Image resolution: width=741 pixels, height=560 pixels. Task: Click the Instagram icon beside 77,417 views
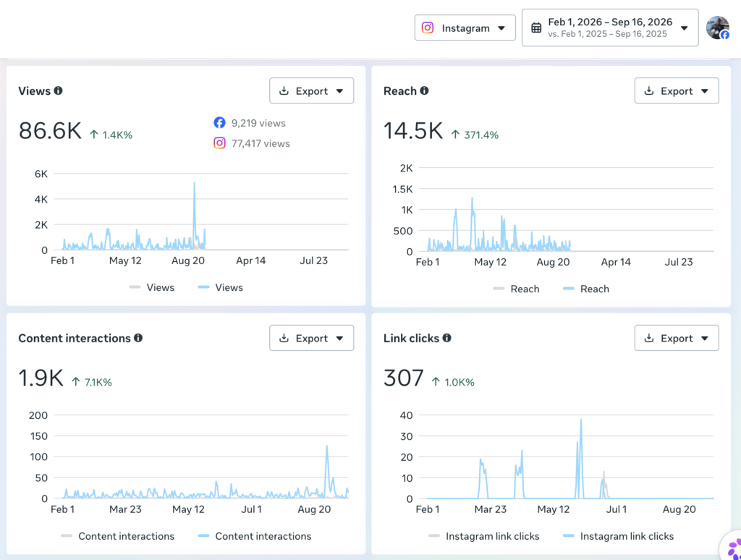(x=220, y=143)
